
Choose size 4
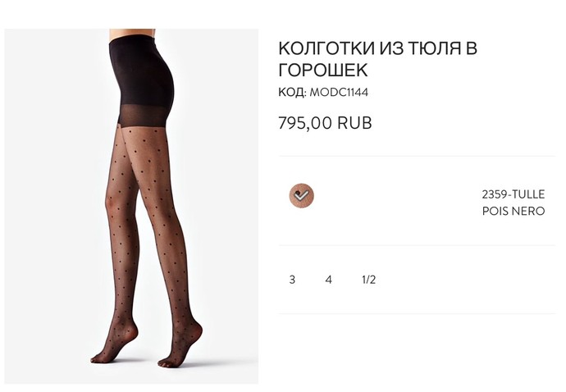(328, 280)
